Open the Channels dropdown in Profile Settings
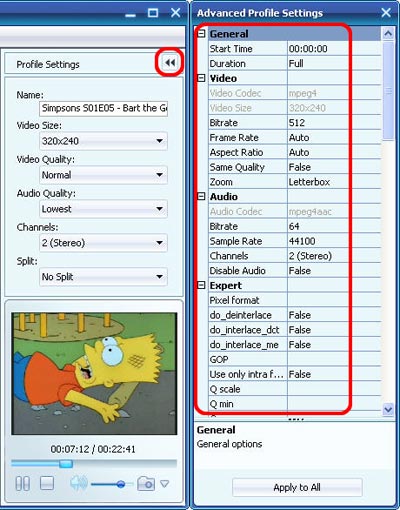The image size is (400, 510). tap(103, 243)
